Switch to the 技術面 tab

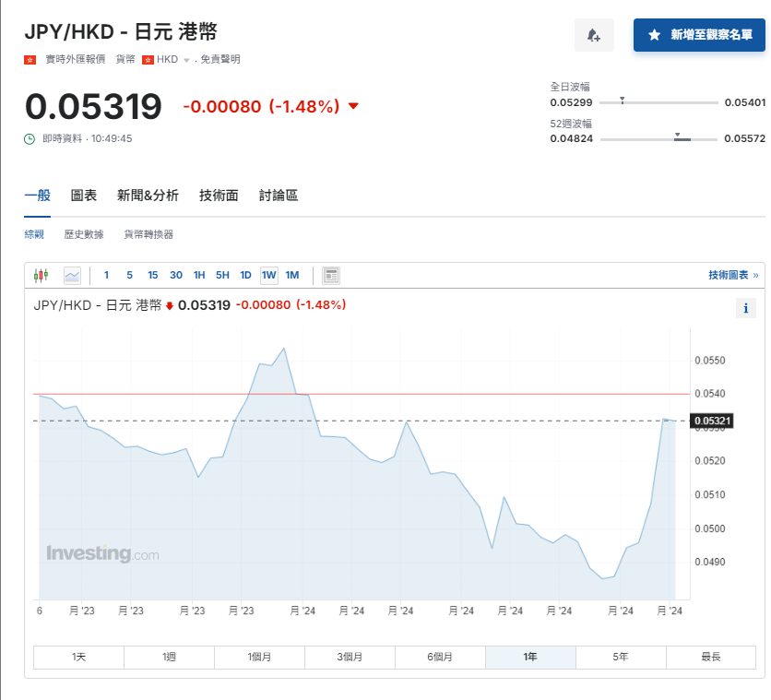(x=218, y=196)
